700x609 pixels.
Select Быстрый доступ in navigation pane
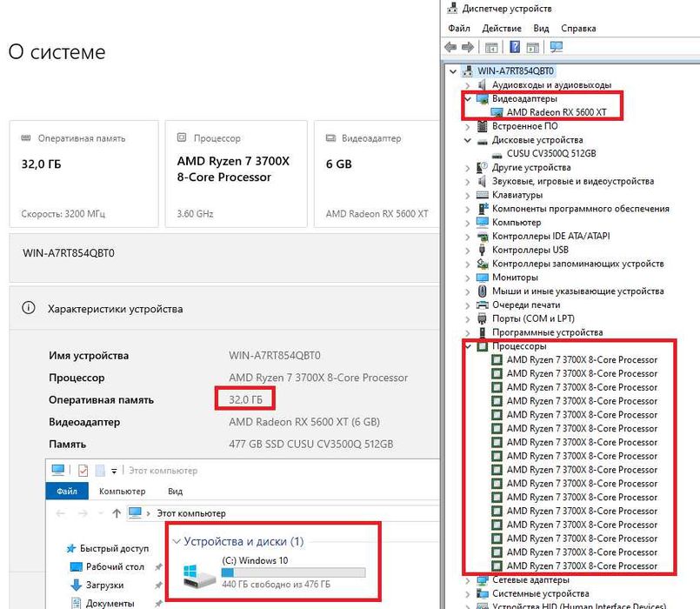114,548
